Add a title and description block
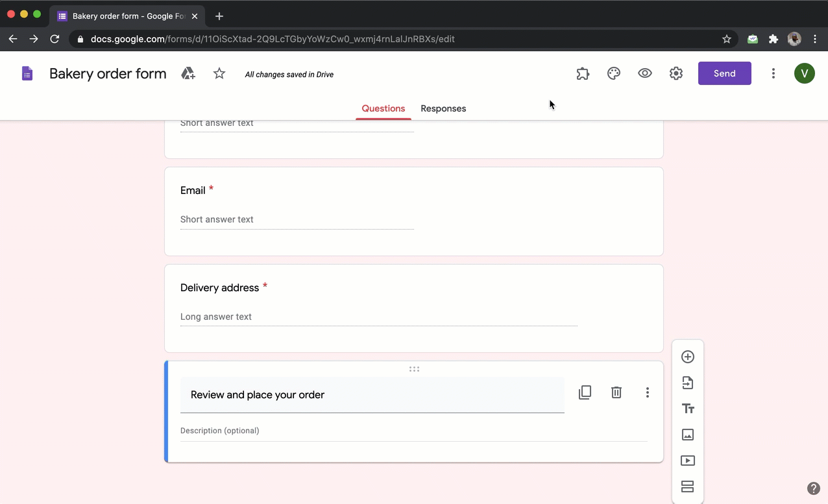This screenshot has height=504, width=828. (x=687, y=409)
